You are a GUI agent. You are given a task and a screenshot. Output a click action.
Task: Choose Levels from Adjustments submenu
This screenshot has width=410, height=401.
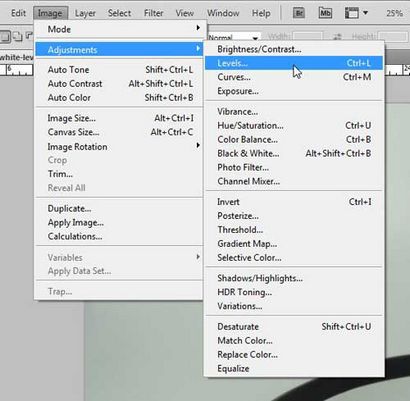pos(294,63)
